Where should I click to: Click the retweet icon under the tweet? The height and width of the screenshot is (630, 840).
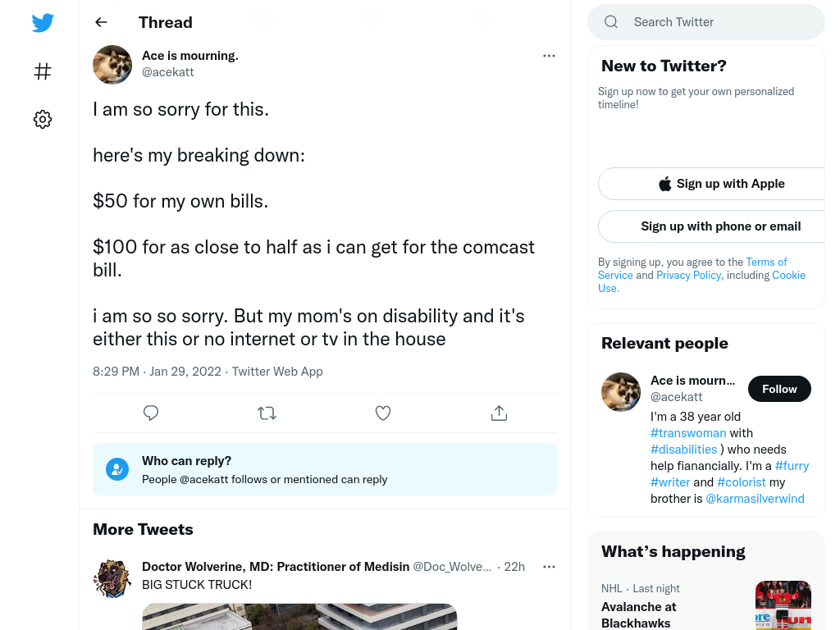(267, 413)
